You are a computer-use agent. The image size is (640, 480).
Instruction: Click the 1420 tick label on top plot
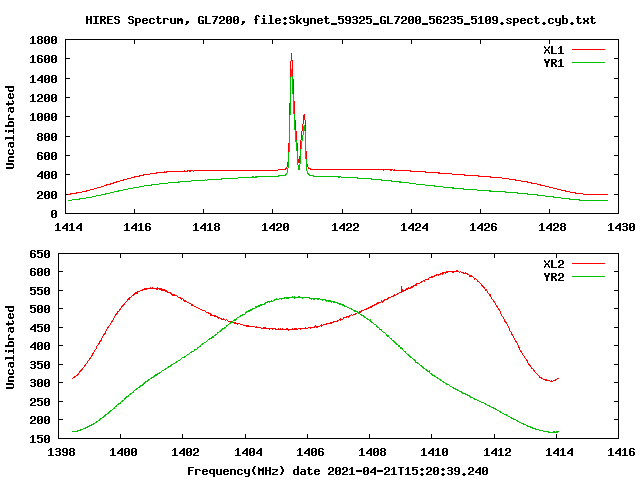click(x=273, y=228)
